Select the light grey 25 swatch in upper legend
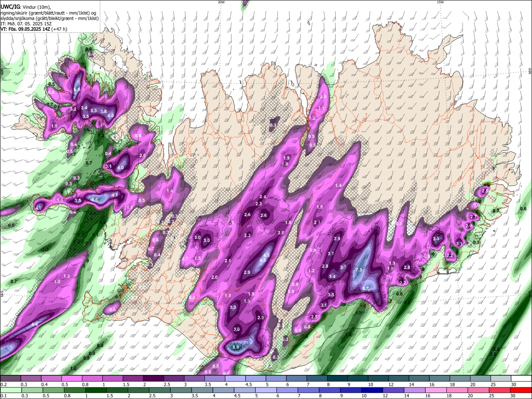The width and height of the screenshot is (532, 399). pos(500,378)
